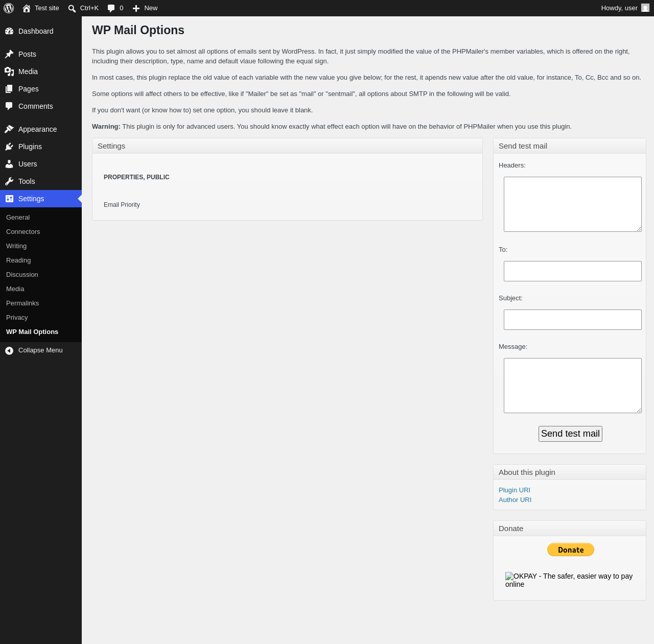
Task: Go to Reading settings
Action: 18,260
